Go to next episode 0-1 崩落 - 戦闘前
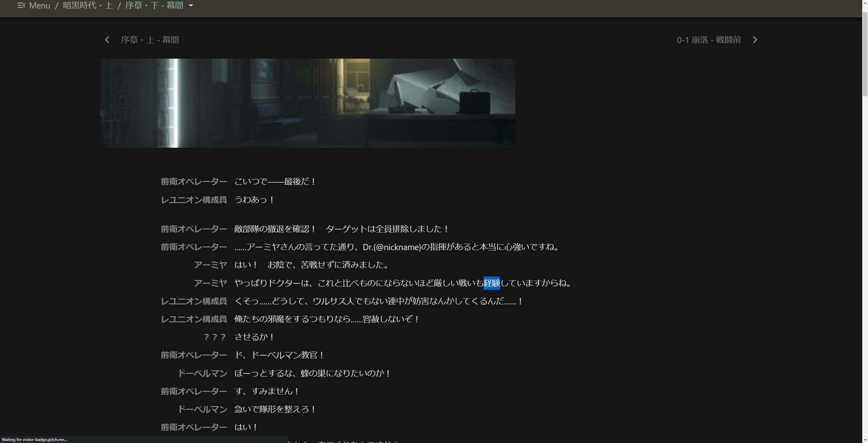The width and height of the screenshot is (868, 443). point(708,40)
